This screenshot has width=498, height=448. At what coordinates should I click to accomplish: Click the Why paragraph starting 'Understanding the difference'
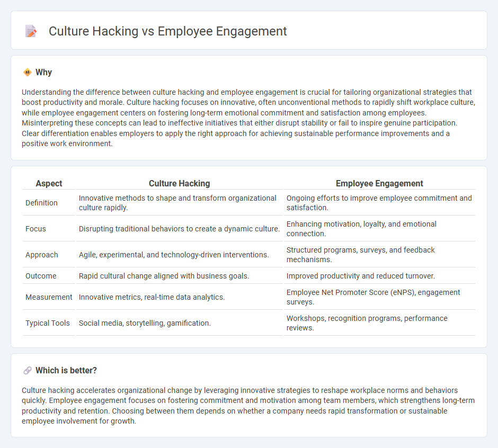tap(248, 118)
